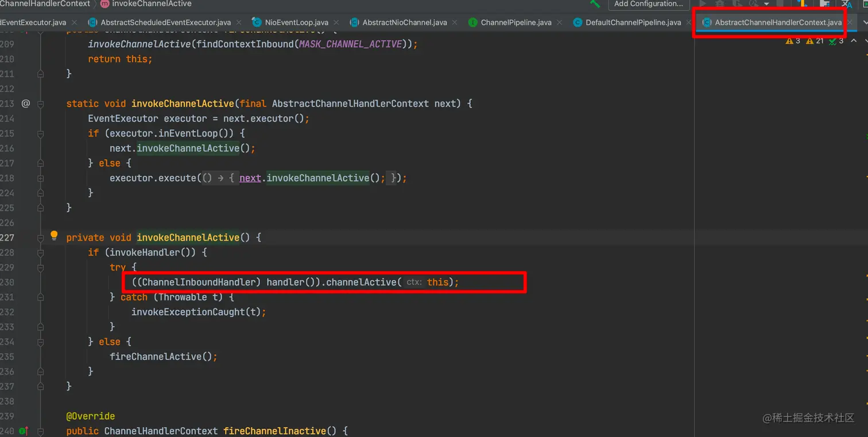Close the ChannelPipeline.java tab
868x437 pixels.
(559, 22)
